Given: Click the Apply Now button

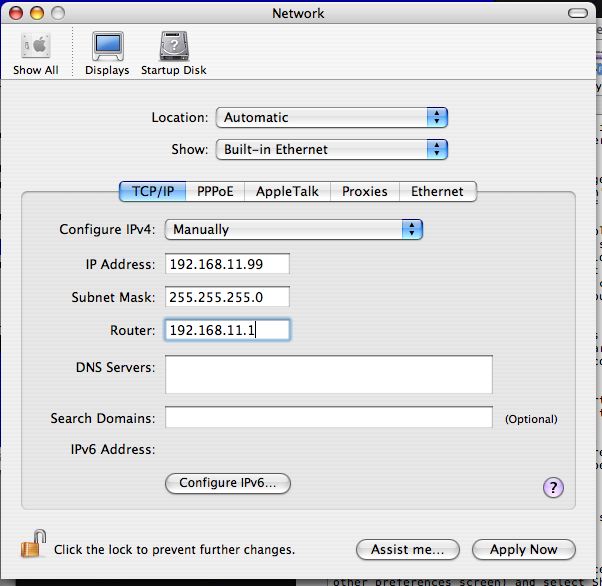Looking at the screenshot, I should [x=524, y=550].
